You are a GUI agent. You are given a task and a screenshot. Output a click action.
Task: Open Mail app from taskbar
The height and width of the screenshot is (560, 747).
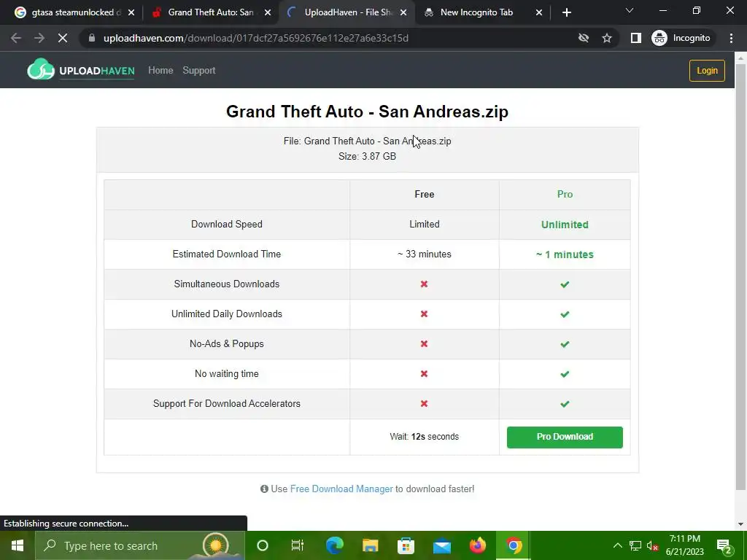pos(441,545)
